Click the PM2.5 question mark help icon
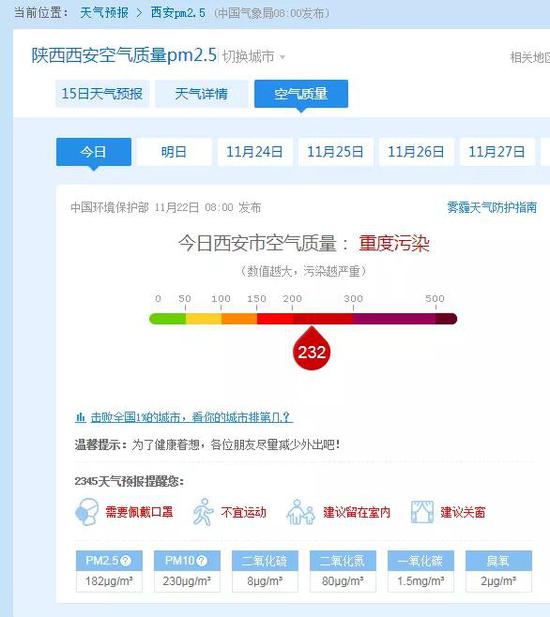This screenshot has width=550, height=617. click(x=126, y=560)
